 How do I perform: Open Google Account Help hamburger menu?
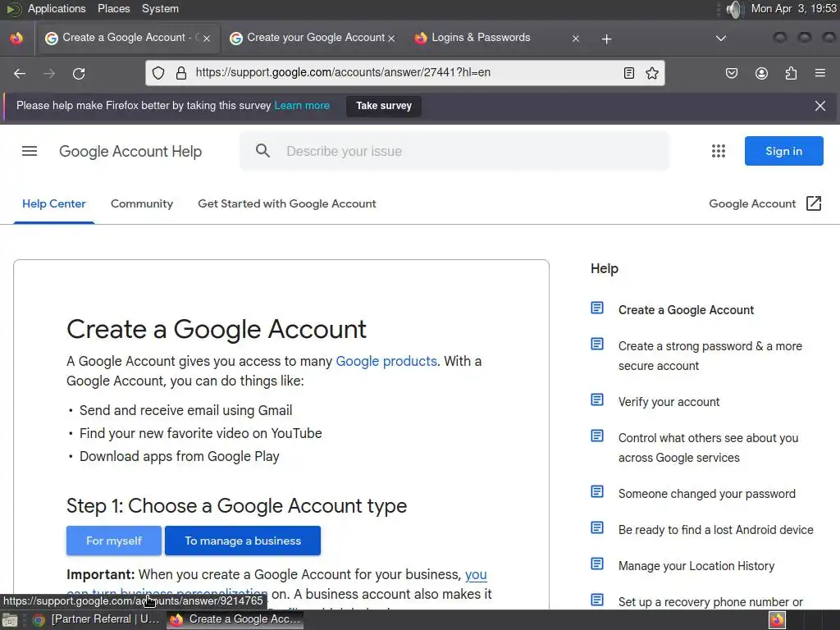point(30,151)
